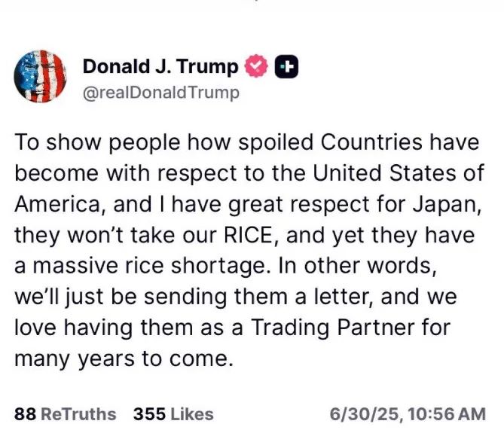Click the phrase United States of
This screenshot has height=430, width=504.
pyautogui.click(x=399, y=173)
